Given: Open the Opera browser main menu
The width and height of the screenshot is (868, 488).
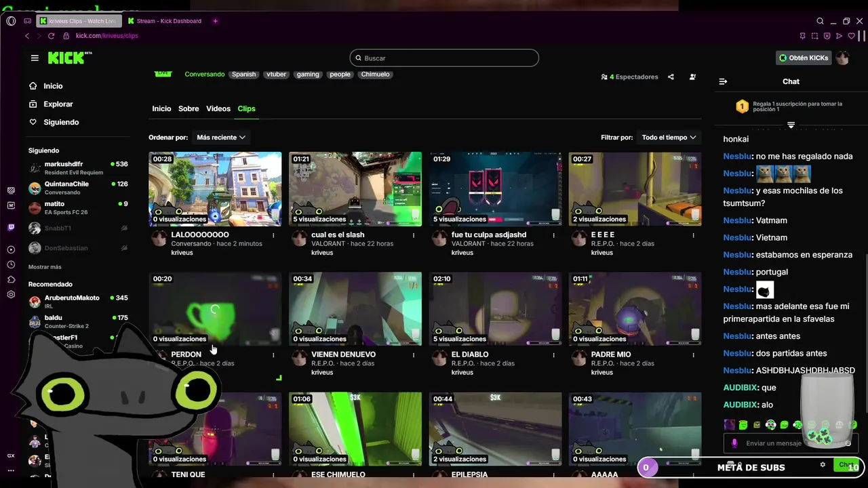Looking at the screenshot, I should 11,21.
